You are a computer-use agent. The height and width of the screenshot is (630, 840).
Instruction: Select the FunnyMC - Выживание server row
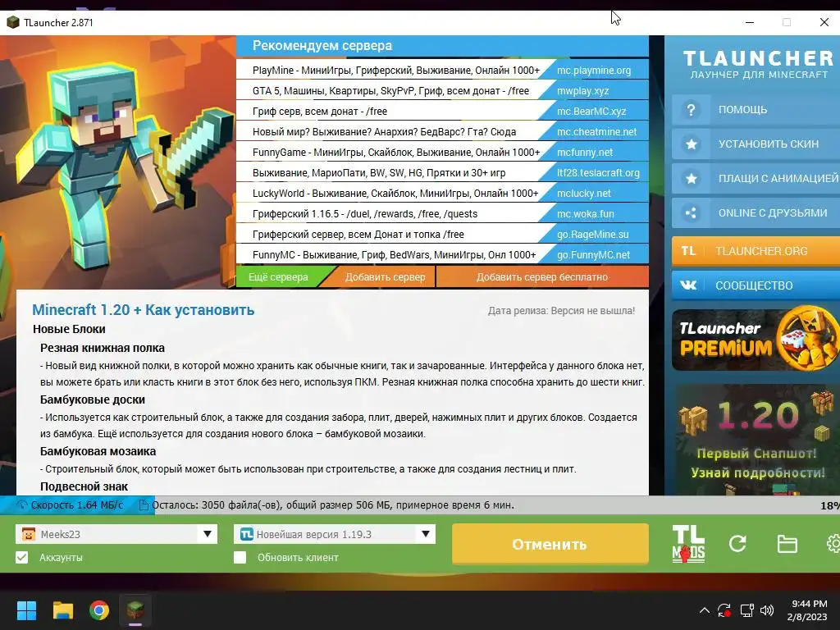442,255
